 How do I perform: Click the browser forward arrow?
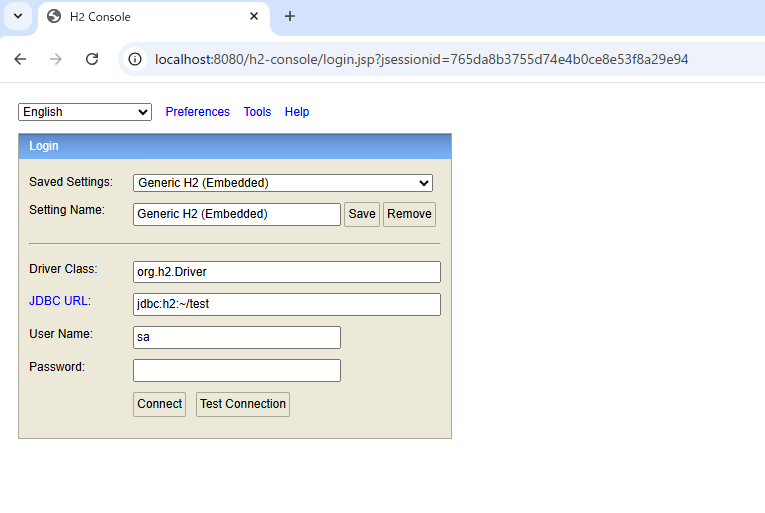pyautogui.click(x=56, y=59)
